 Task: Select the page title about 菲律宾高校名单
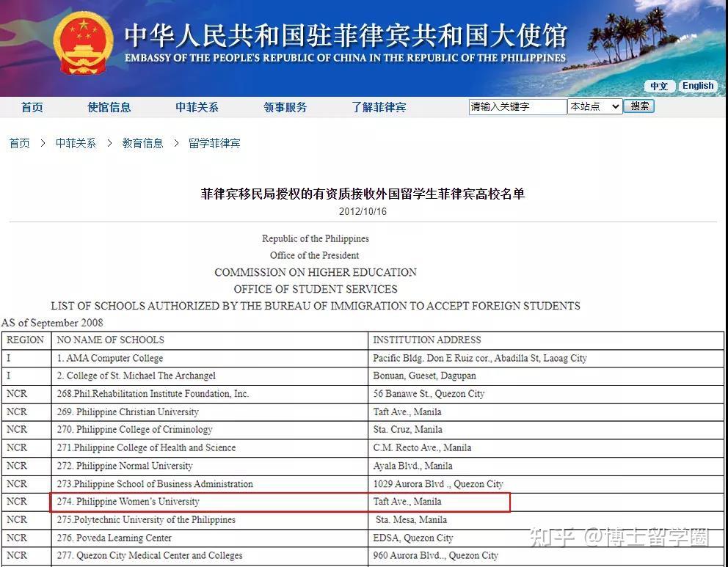pos(363,194)
